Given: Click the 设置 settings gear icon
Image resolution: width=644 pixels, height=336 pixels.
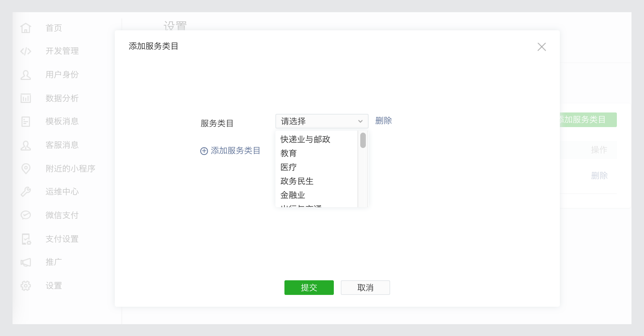Looking at the screenshot, I should pos(26,286).
